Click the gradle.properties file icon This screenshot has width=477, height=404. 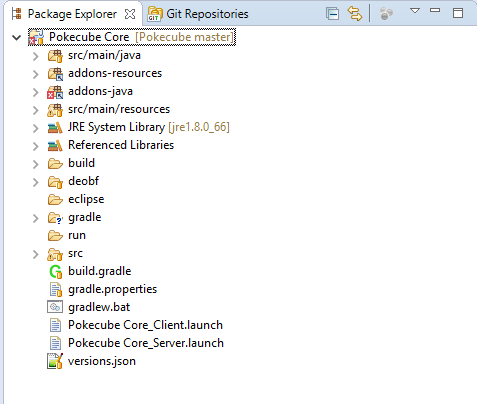(x=56, y=290)
